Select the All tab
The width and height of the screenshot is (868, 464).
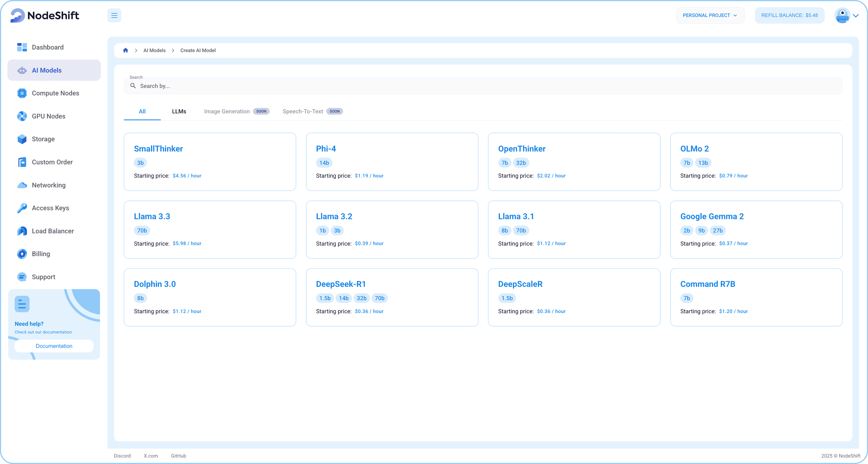pyautogui.click(x=142, y=111)
